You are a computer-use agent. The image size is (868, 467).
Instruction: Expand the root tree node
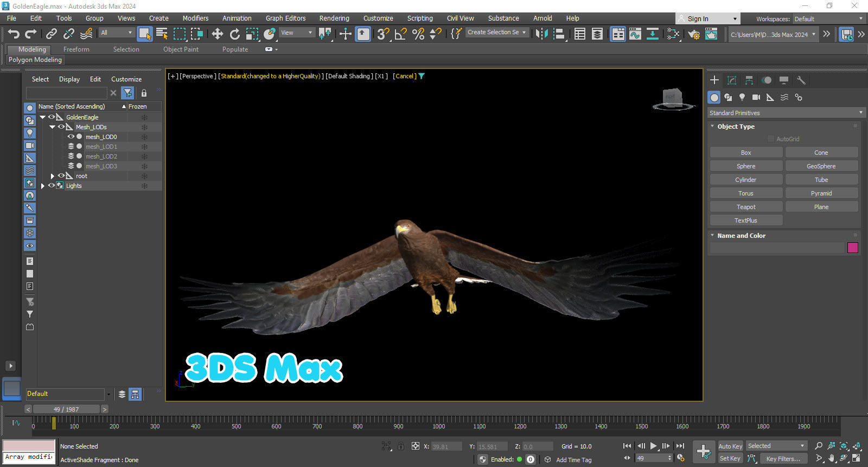53,176
